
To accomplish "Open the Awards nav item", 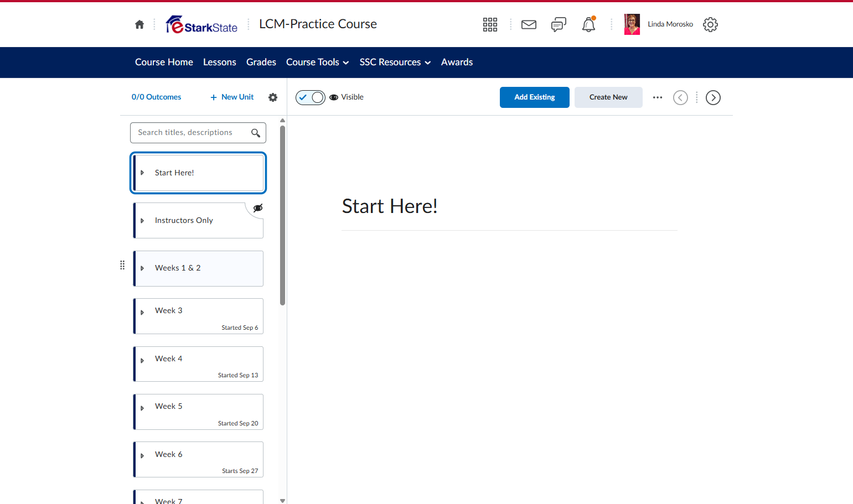I will coord(457,63).
